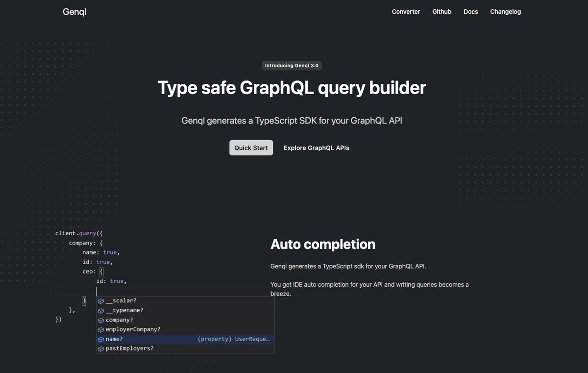Choose the __scalar? suggestion text

coord(121,300)
